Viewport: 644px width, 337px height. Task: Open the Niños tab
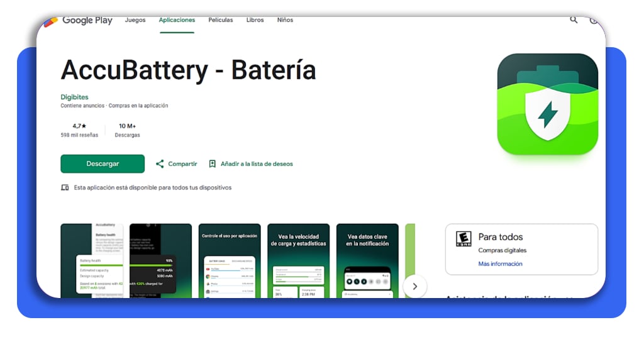(285, 20)
